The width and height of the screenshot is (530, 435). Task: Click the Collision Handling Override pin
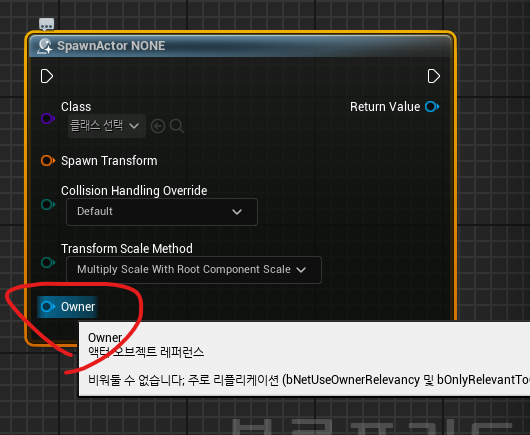click(x=48, y=204)
